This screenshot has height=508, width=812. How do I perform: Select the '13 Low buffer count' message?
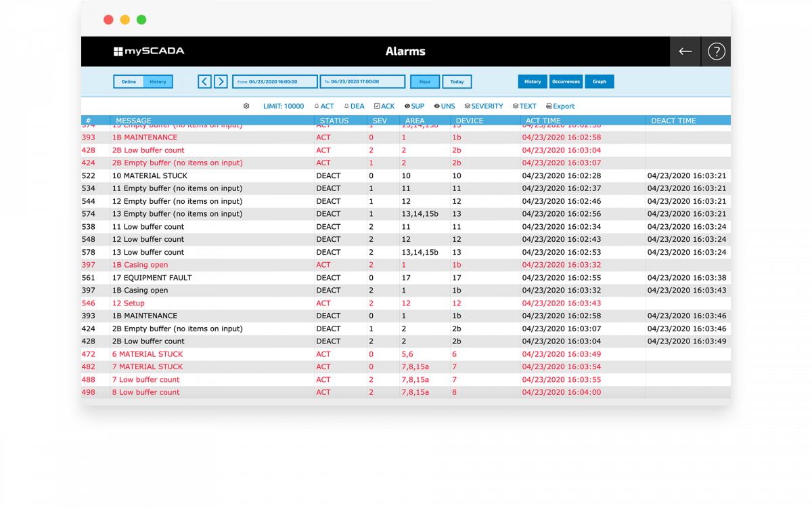coord(148,253)
